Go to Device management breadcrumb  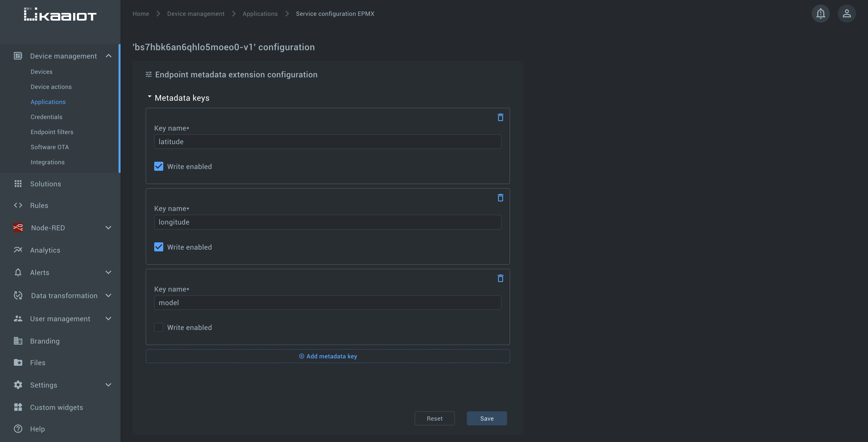pyautogui.click(x=196, y=14)
